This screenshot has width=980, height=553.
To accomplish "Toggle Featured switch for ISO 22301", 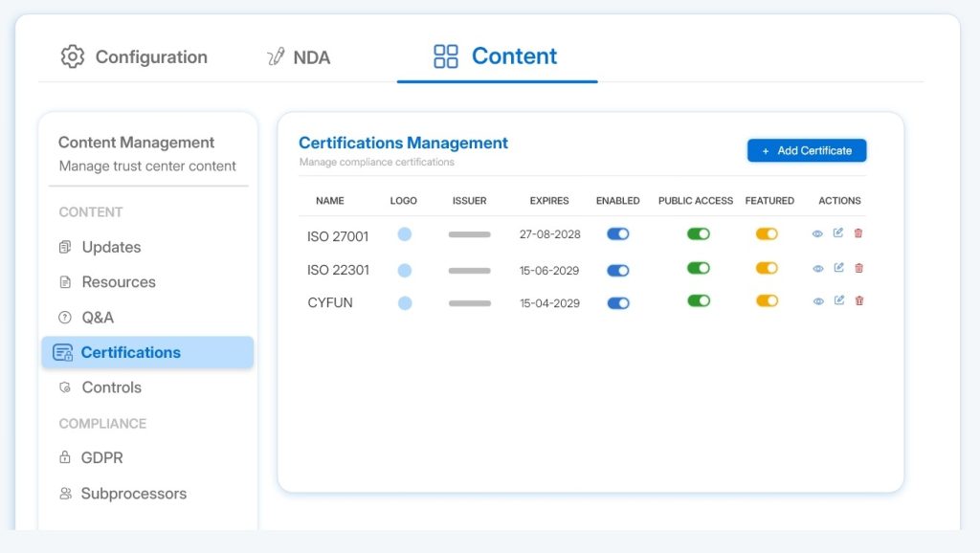I will pos(767,268).
